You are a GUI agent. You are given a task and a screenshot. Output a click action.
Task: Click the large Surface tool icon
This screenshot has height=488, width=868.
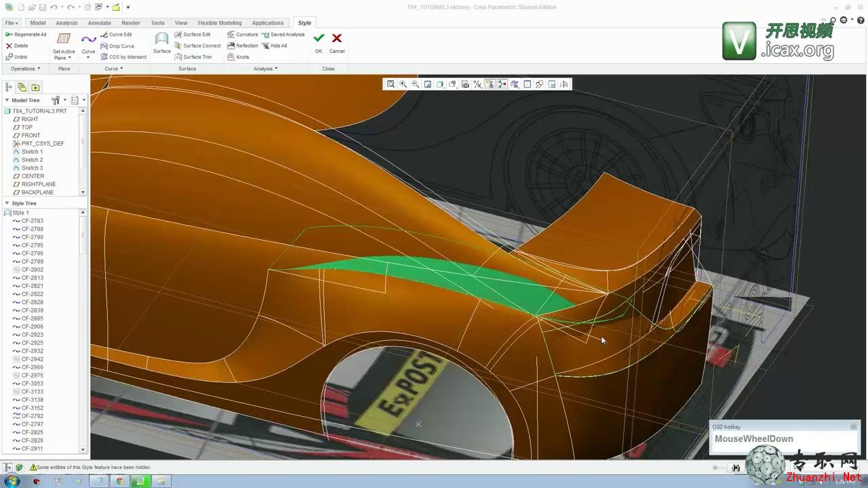161,39
